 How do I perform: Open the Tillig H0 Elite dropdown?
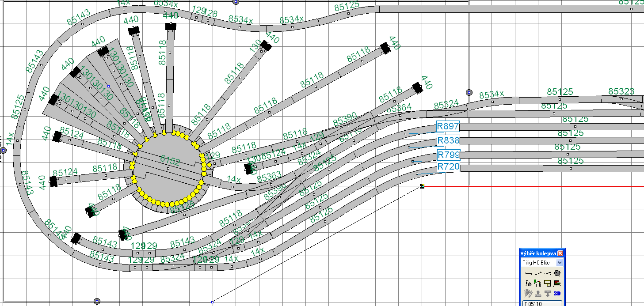click(x=560, y=263)
